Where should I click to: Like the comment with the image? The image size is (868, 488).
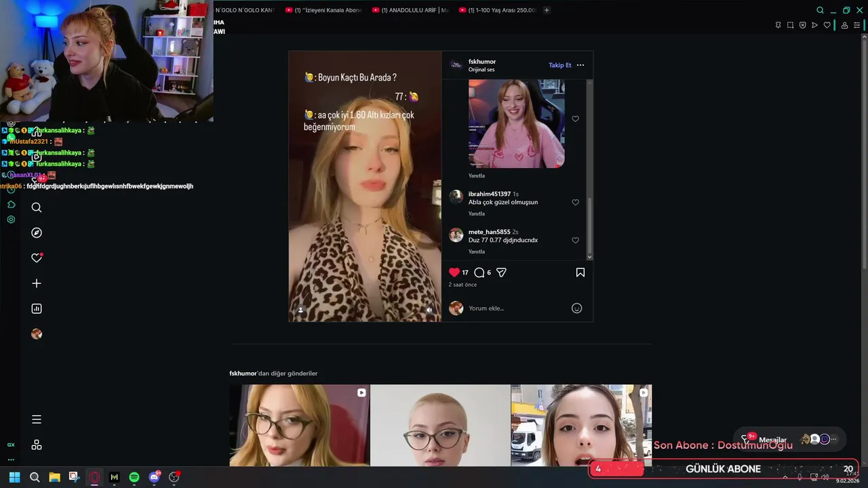[x=575, y=119]
